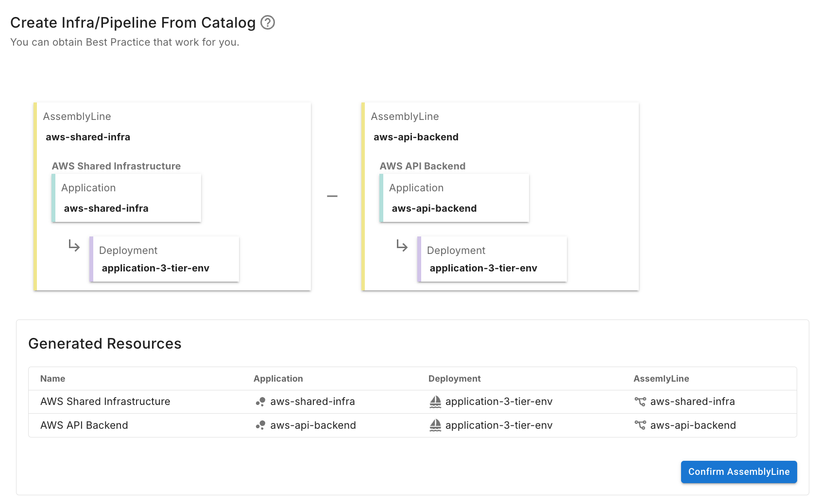The image size is (820, 504).
Task: Click the AWS Shared Infrastructure table row name
Action: (105, 402)
